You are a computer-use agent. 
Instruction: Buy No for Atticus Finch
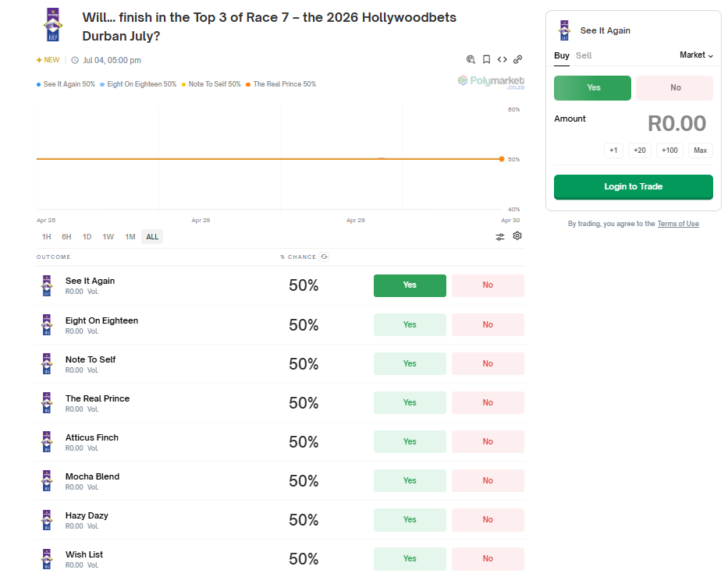488,441
